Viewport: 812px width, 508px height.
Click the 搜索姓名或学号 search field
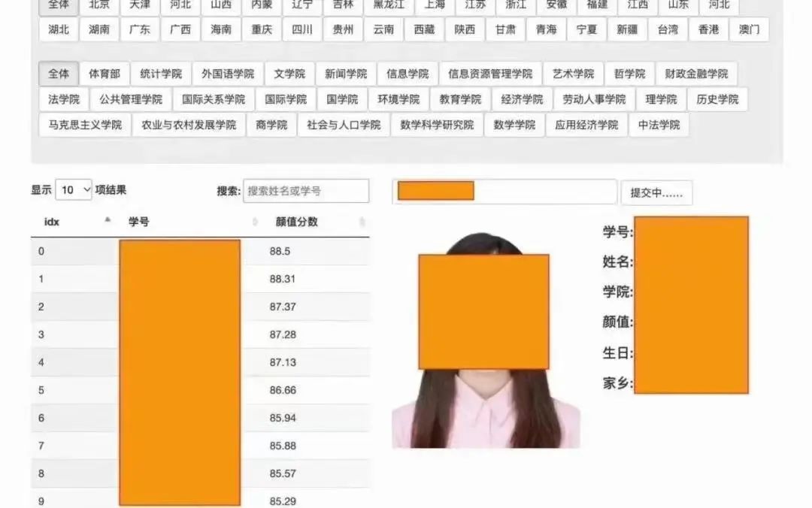pyautogui.click(x=306, y=191)
